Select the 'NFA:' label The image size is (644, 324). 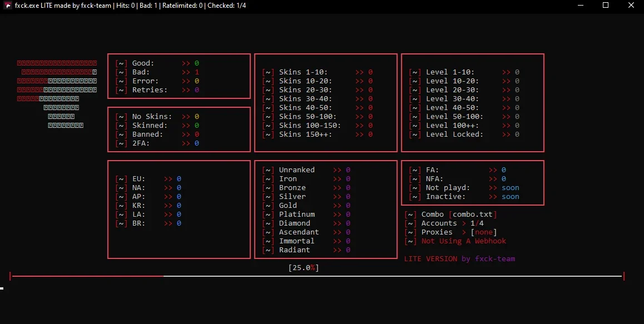click(435, 178)
